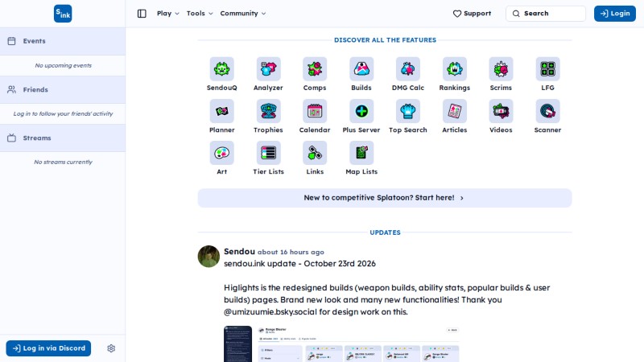Open the Tier Lists icon
The width and height of the screenshot is (644, 362).
point(268,153)
